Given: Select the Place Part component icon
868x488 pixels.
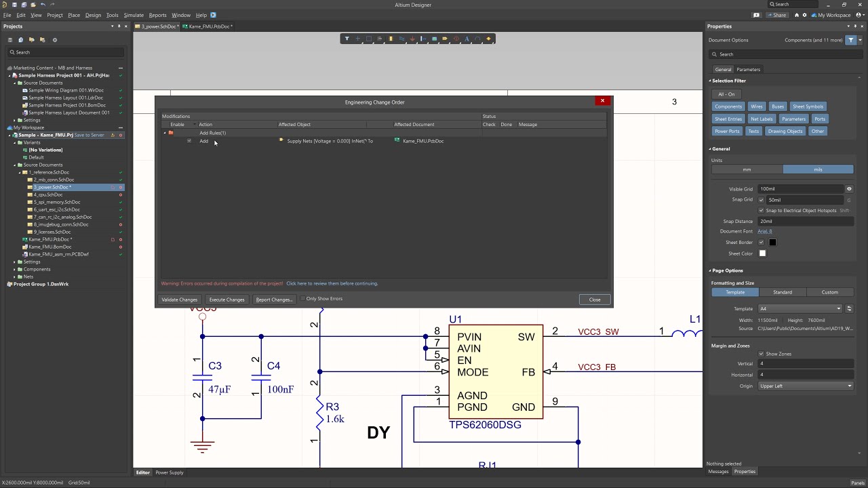Looking at the screenshot, I should click(x=391, y=39).
